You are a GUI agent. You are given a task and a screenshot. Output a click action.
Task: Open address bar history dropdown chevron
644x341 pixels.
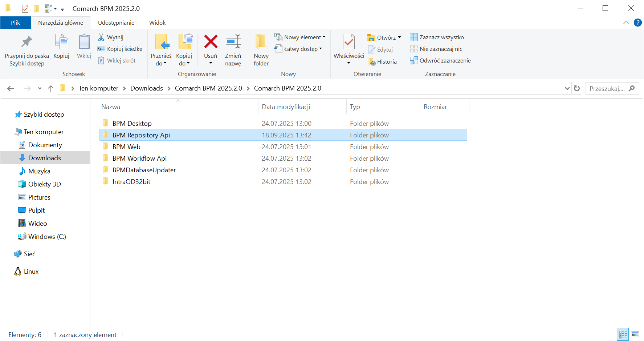(x=567, y=88)
